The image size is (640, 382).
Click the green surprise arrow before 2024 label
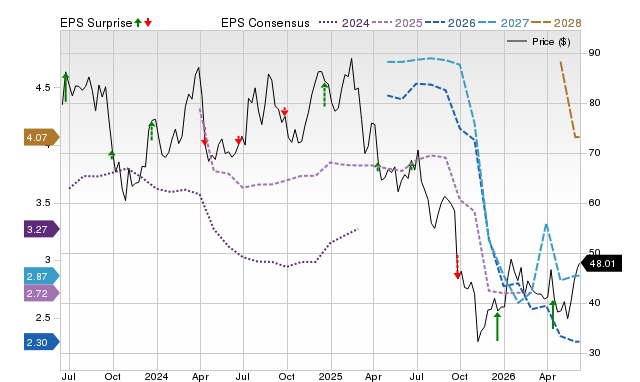pyautogui.click(x=151, y=131)
